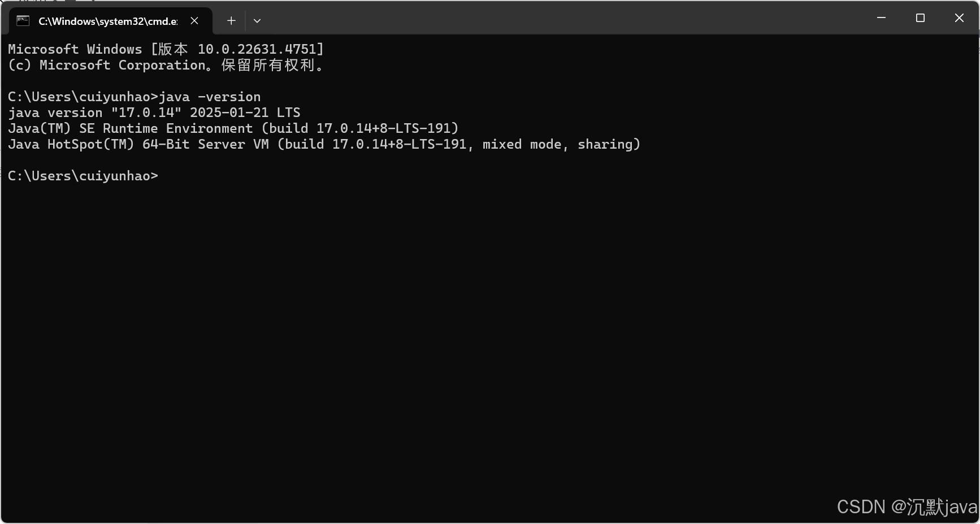Minimize the terminal window

[x=881, y=18]
